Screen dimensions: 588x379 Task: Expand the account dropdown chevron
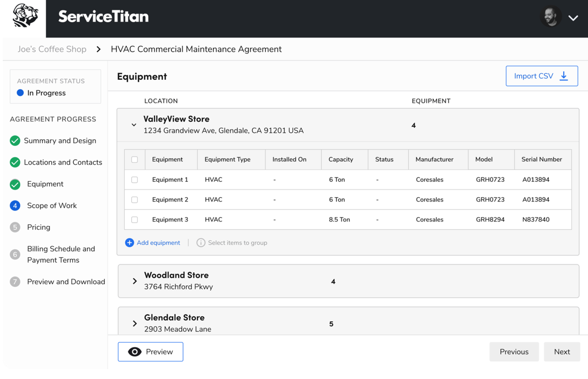point(573,18)
